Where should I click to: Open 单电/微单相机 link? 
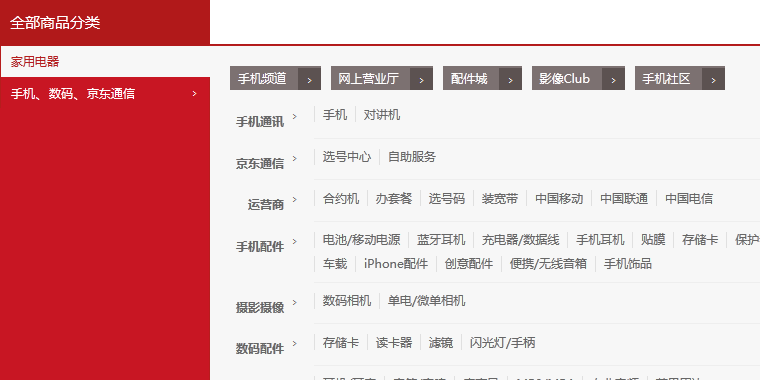427,301
